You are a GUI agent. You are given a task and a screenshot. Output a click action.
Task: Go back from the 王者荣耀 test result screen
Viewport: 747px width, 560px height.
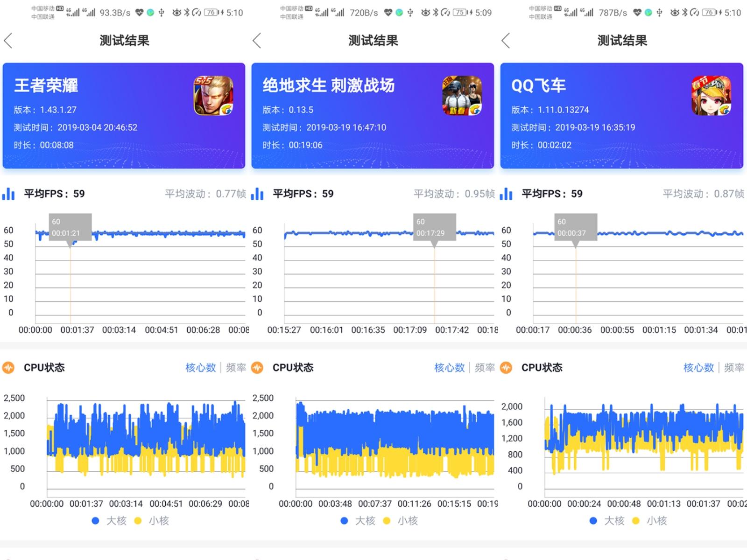[x=8, y=41]
